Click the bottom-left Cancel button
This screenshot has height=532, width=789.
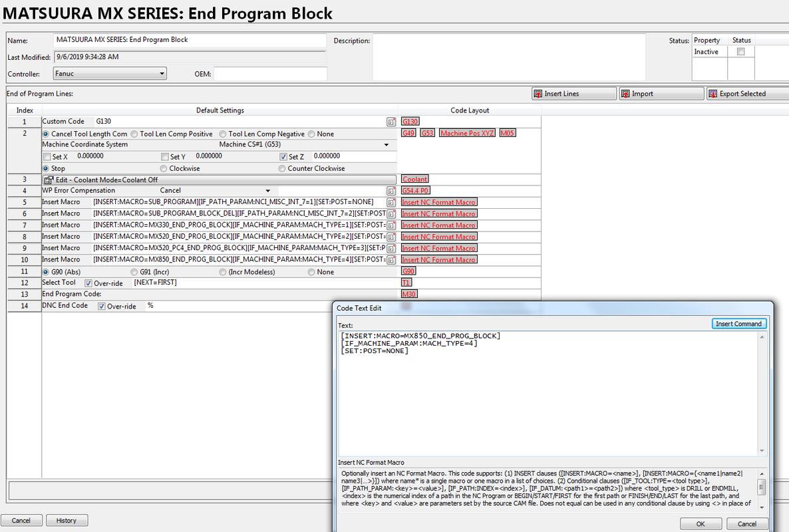[x=21, y=521]
